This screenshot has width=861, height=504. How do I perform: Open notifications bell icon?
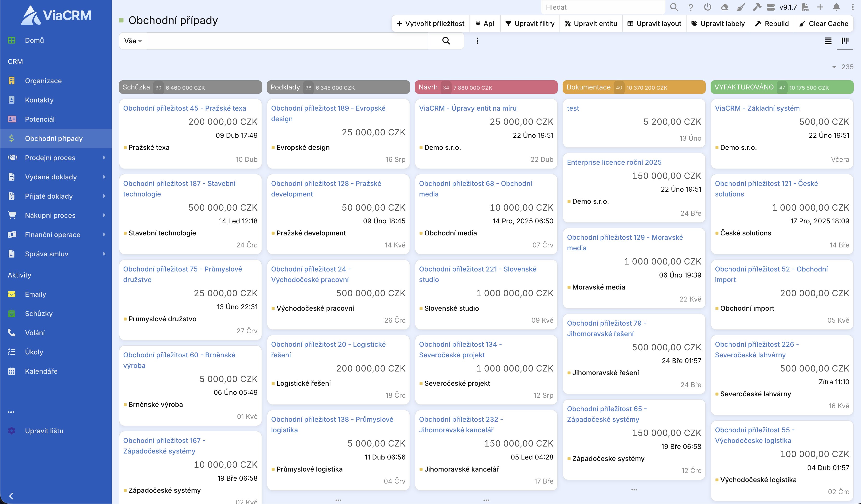coord(836,7)
